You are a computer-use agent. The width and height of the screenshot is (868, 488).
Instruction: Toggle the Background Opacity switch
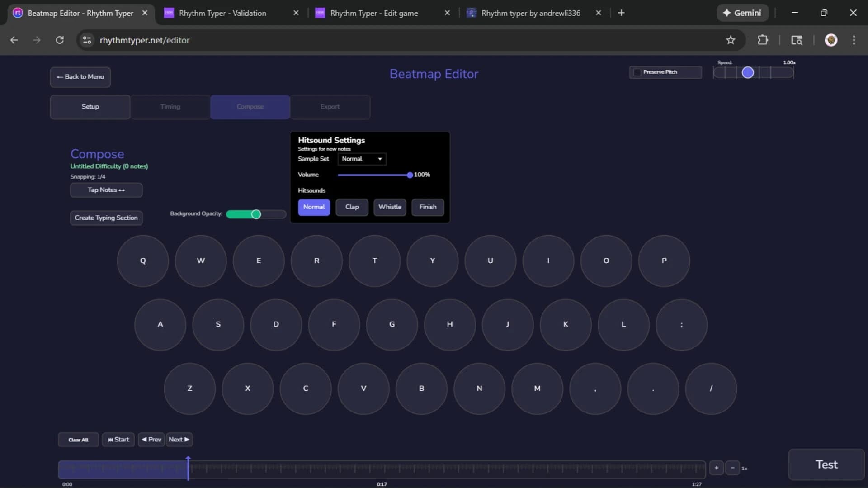click(255, 214)
